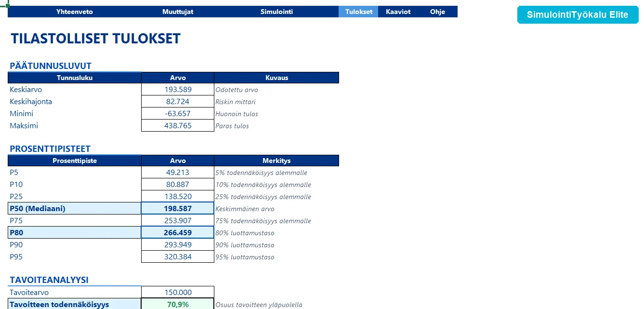Go to the Simulointi tab

pyautogui.click(x=276, y=12)
